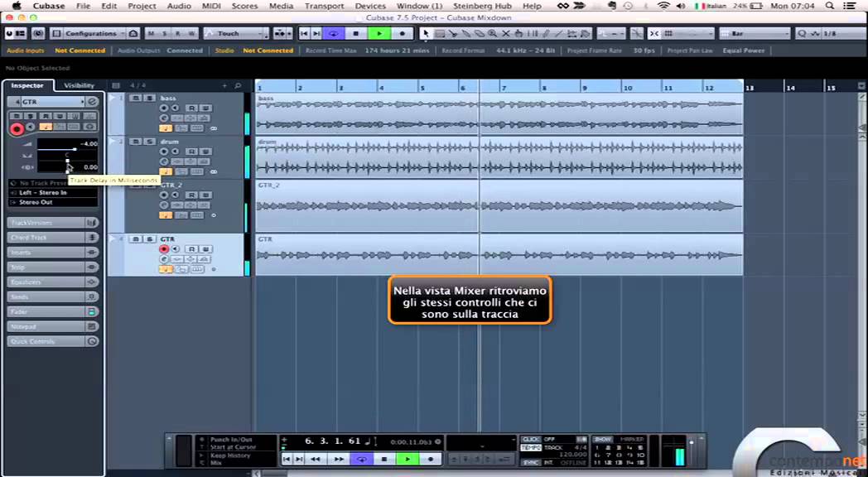868x477 pixels.
Task: Open the Bar grid type dropdown
Action: point(755,34)
